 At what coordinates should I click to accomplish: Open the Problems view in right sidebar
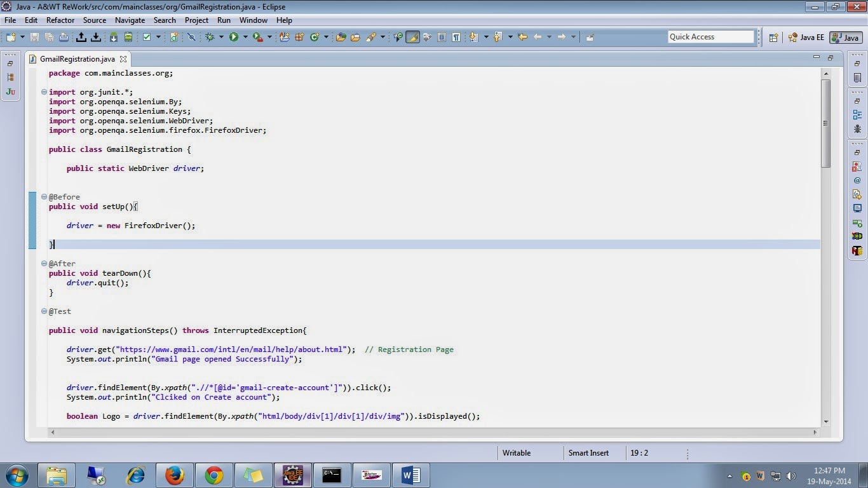pyautogui.click(x=857, y=166)
